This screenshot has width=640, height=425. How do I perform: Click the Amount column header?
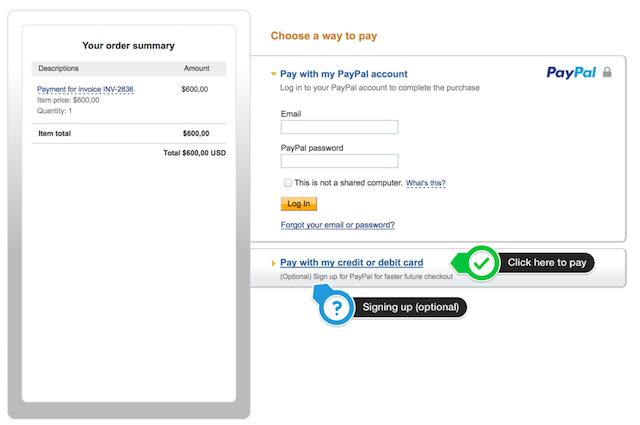(196, 68)
